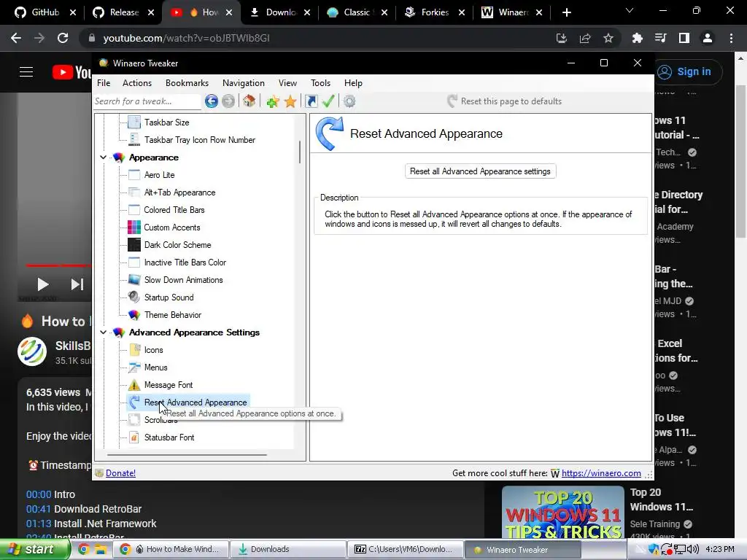Viewport: 747px width, 560px height.
Task: Open YouTube hamburger guide menu
Action: tap(26, 72)
